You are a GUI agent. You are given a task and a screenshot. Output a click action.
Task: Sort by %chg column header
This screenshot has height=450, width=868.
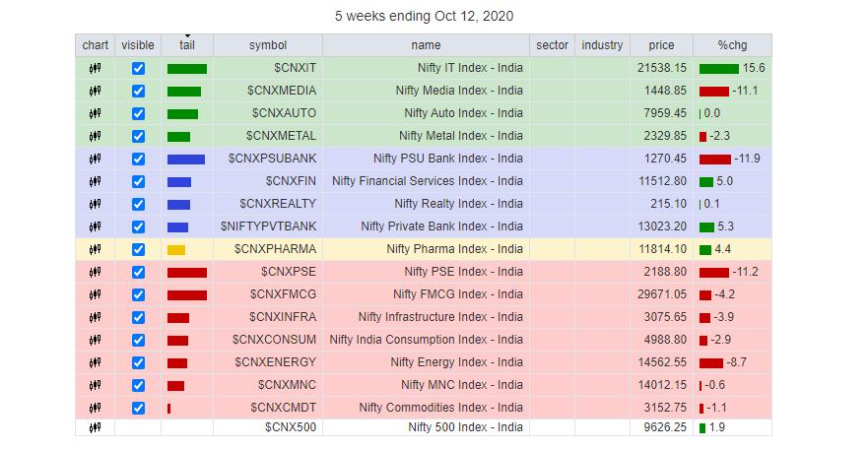pos(732,45)
